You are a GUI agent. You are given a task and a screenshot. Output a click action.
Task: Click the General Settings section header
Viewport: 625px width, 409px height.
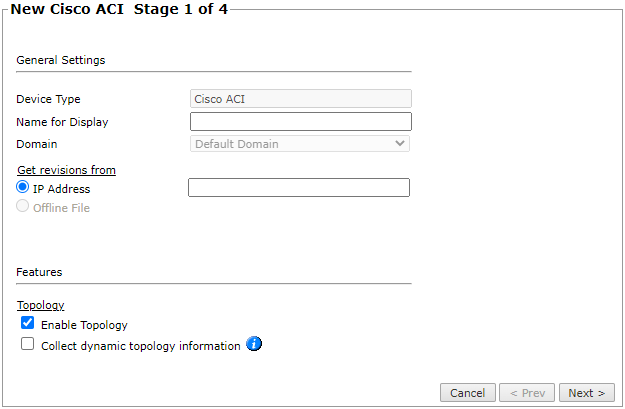point(61,60)
